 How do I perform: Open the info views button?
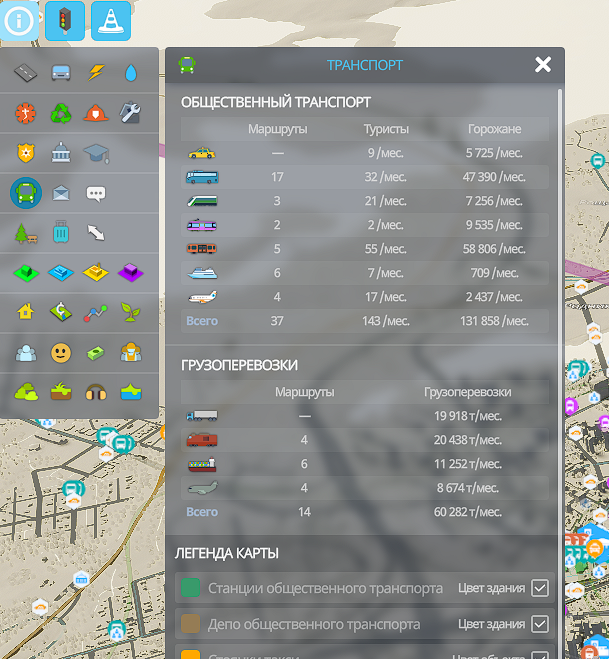[19, 20]
